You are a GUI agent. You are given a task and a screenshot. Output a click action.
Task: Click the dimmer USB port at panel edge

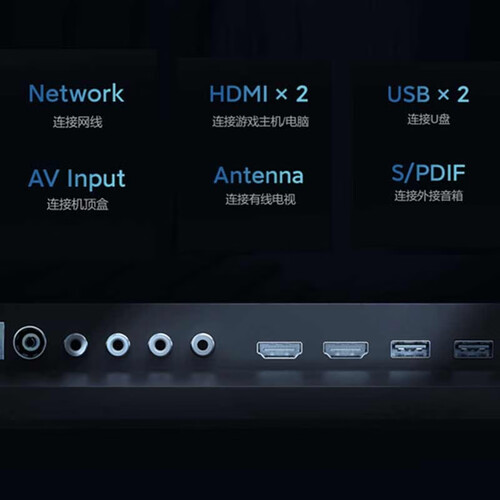473,349
